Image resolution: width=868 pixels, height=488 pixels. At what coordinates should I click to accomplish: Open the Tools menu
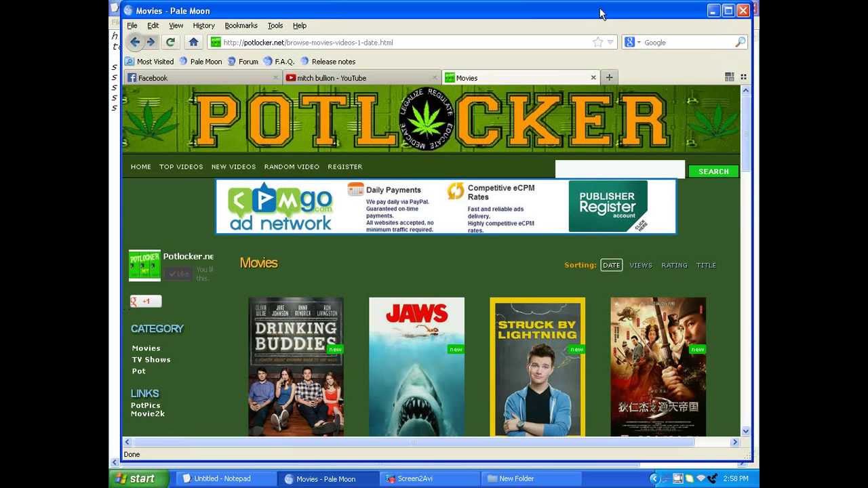point(275,26)
